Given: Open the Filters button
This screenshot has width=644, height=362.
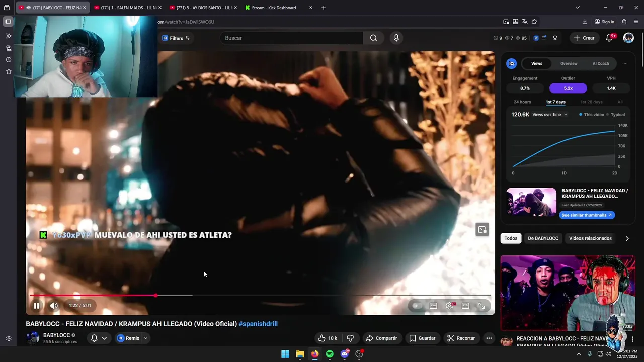Looking at the screenshot, I should (176, 38).
